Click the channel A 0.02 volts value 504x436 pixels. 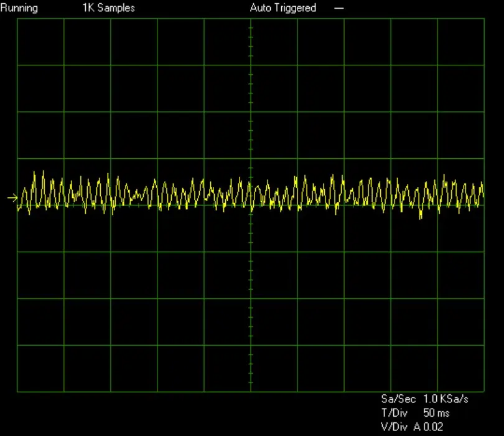pyautogui.click(x=429, y=427)
